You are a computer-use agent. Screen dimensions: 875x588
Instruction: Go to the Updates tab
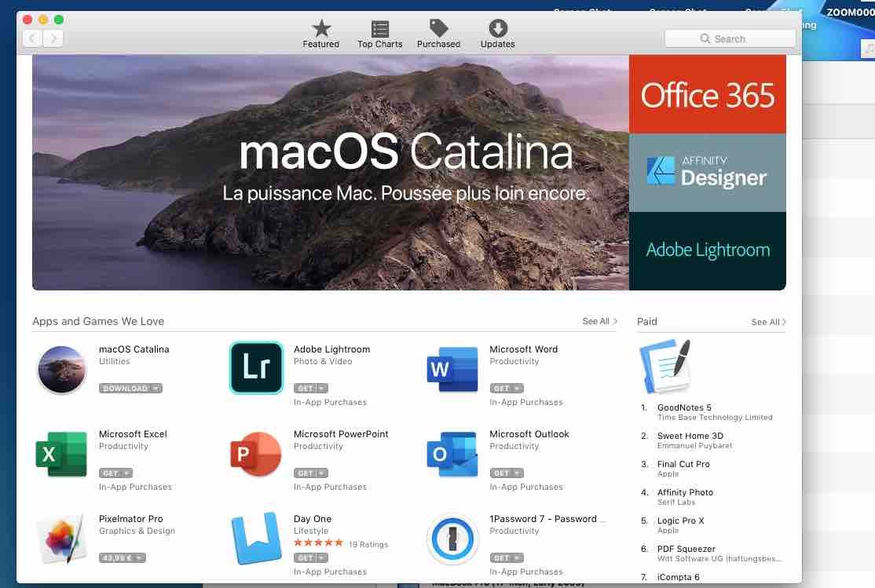pos(497,34)
